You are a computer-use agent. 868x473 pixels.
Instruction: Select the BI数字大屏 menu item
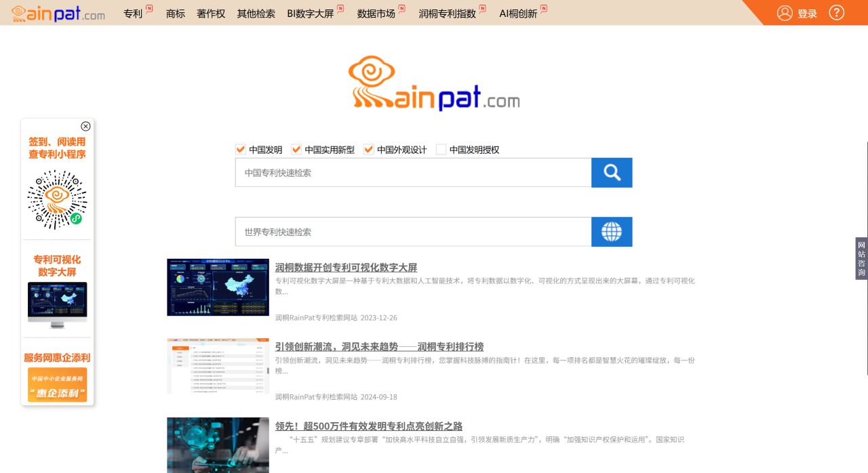(310, 13)
